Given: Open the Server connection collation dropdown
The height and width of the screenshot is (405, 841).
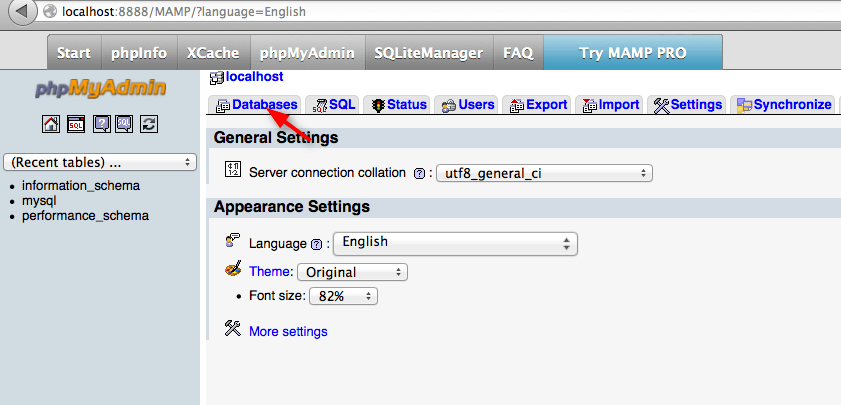Looking at the screenshot, I should tap(544, 174).
